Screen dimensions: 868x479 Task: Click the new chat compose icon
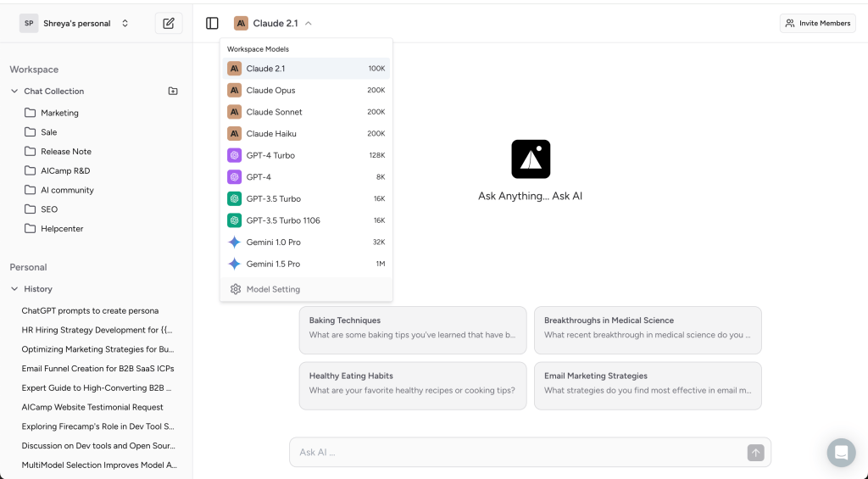pyautogui.click(x=169, y=23)
